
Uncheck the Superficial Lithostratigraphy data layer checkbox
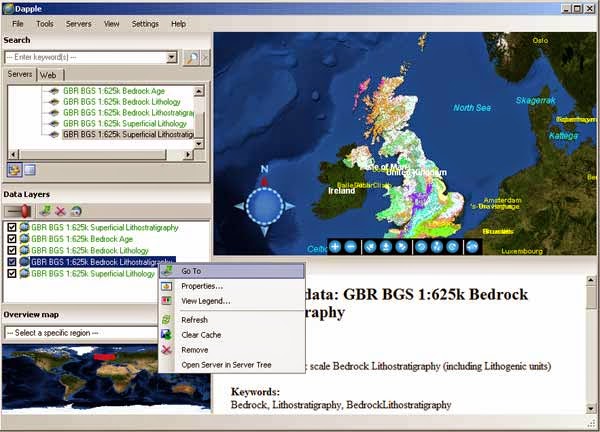pyautogui.click(x=12, y=227)
